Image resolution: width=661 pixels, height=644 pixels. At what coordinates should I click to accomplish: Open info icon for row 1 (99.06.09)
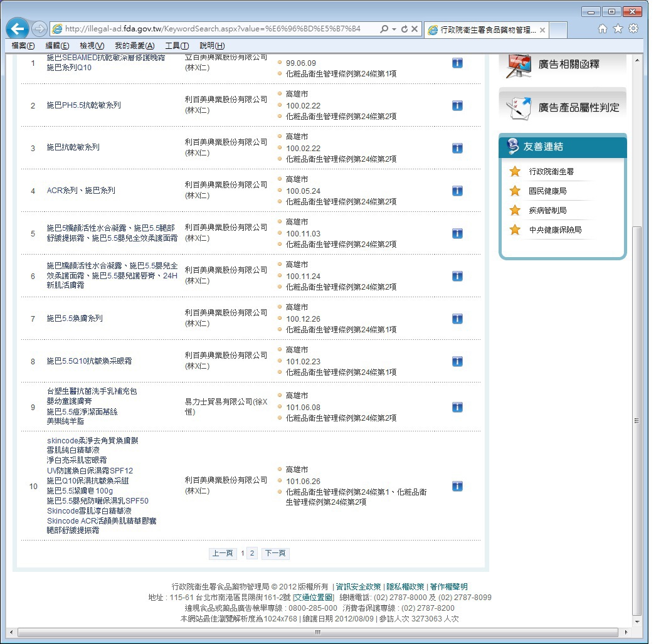pyautogui.click(x=457, y=63)
